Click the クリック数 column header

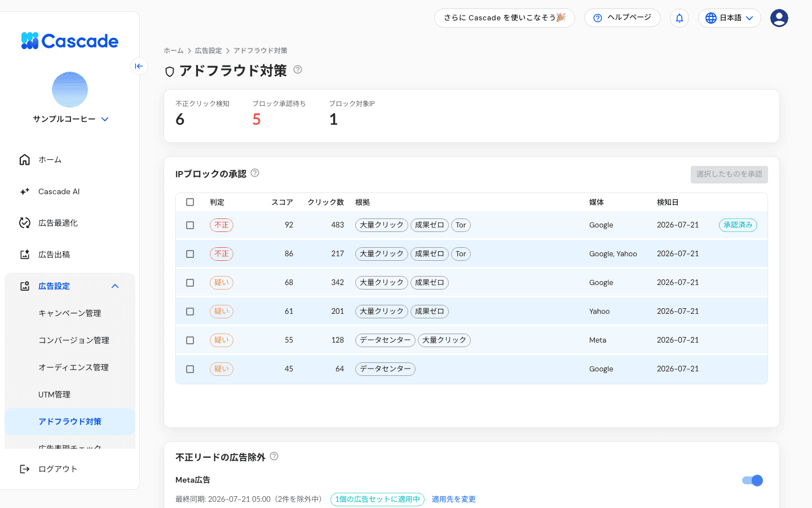coord(326,202)
